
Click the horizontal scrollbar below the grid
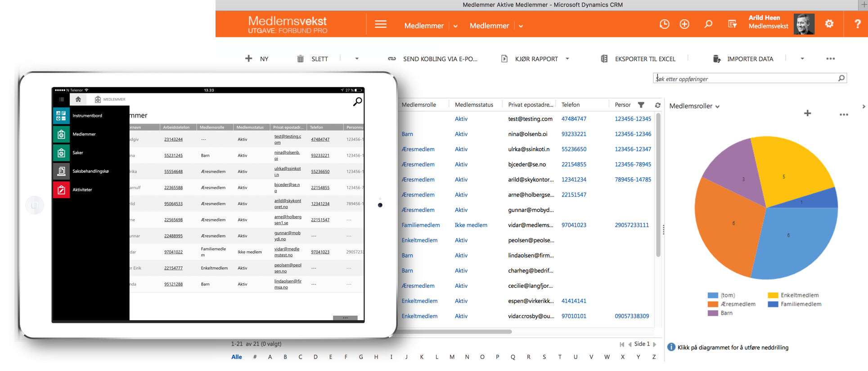click(454, 332)
